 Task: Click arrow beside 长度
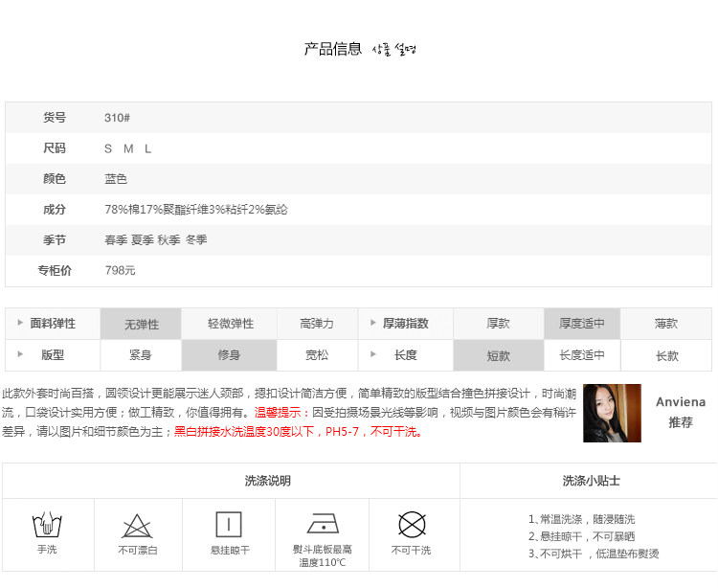372,354
